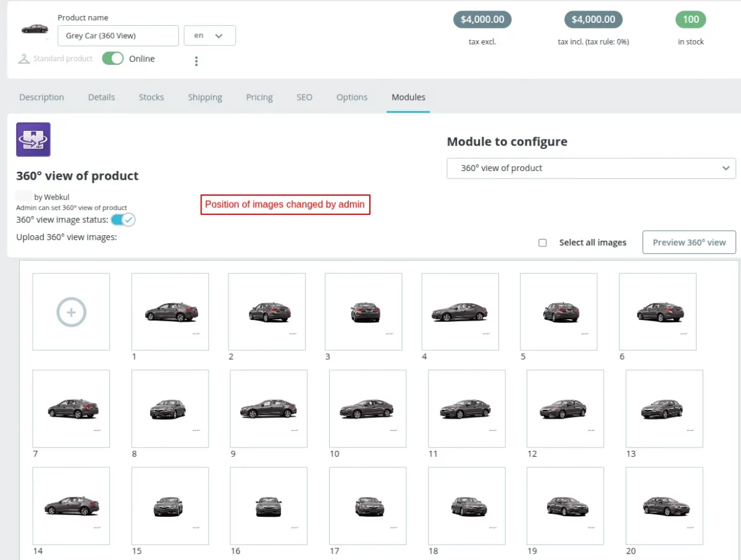Check the Select all images checkbox
The image size is (741, 560).
(543, 243)
